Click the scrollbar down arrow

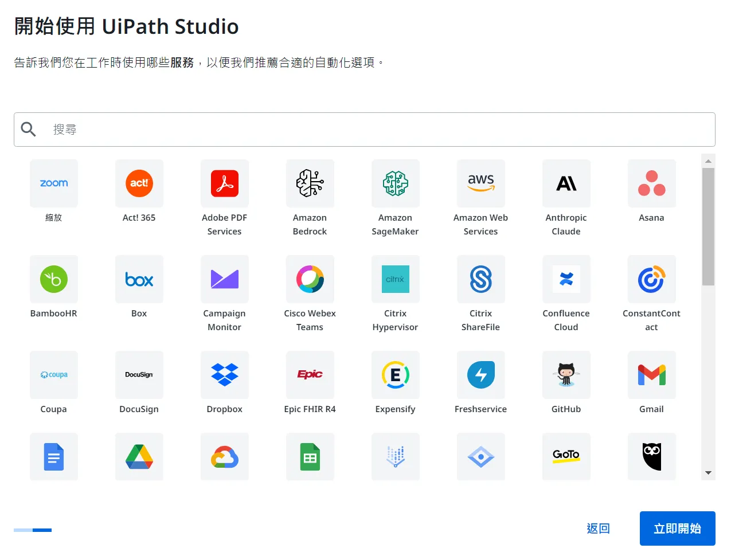[x=709, y=473]
